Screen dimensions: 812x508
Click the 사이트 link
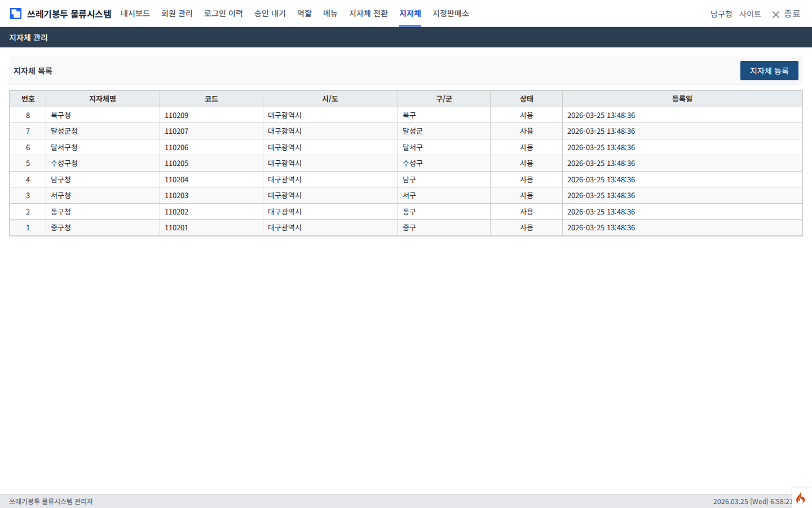pos(750,14)
